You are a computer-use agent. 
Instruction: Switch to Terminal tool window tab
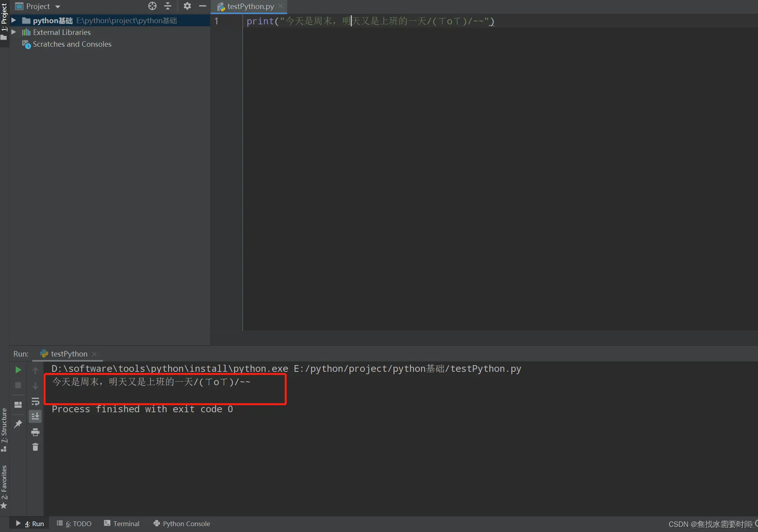pyautogui.click(x=122, y=524)
